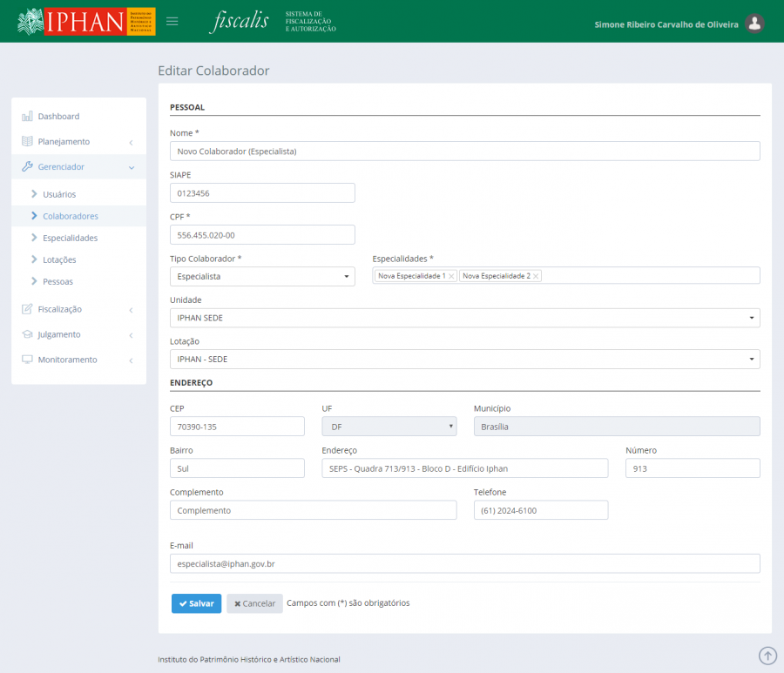Select Especialidades in the sidebar
The image size is (784, 673).
click(x=70, y=238)
